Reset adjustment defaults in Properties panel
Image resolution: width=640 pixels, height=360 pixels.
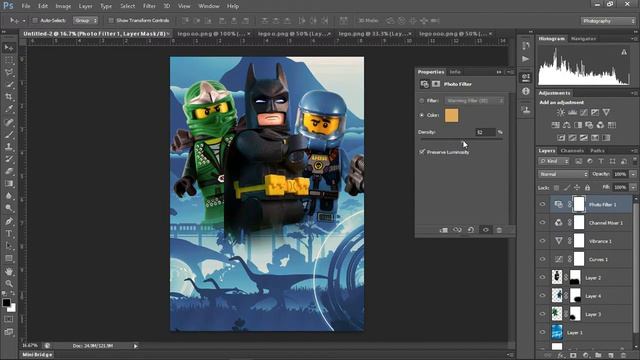(x=471, y=230)
